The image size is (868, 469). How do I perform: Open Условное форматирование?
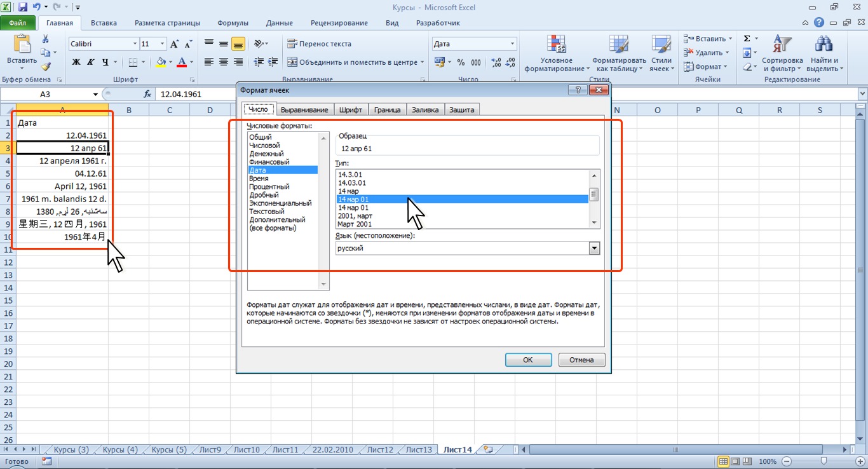tap(557, 53)
